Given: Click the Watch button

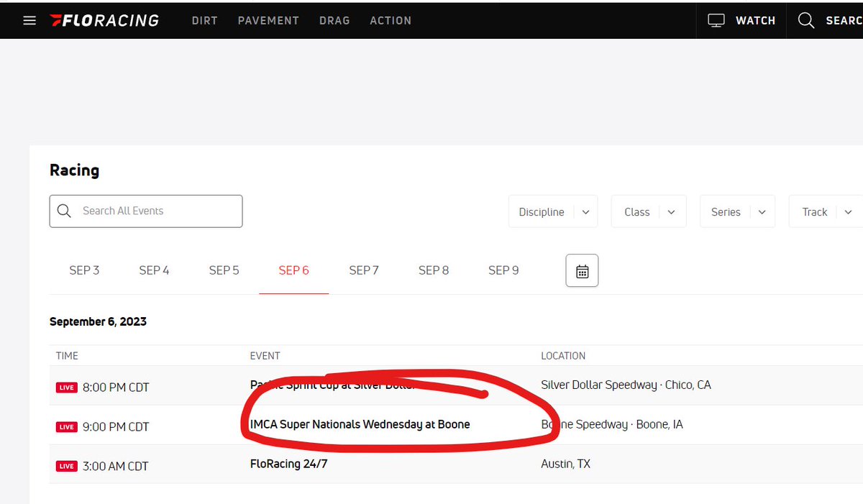Looking at the screenshot, I should pos(741,20).
